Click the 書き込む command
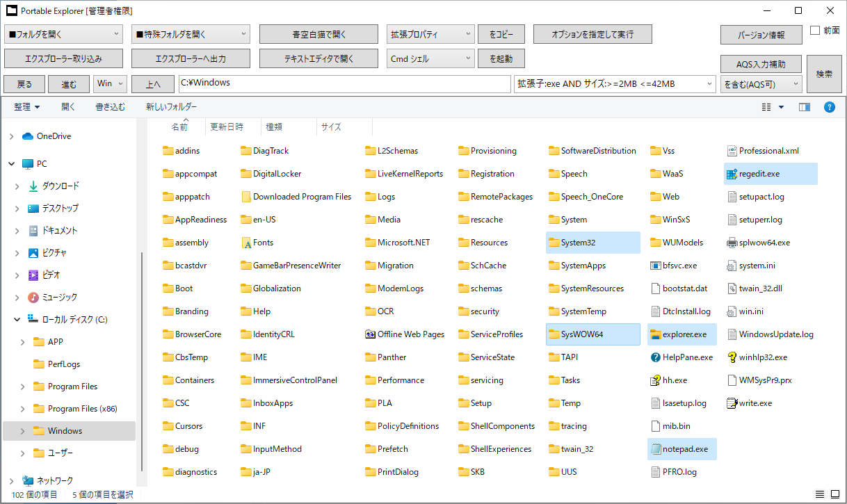Image resolution: width=847 pixels, height=504 pixels. 111,107
